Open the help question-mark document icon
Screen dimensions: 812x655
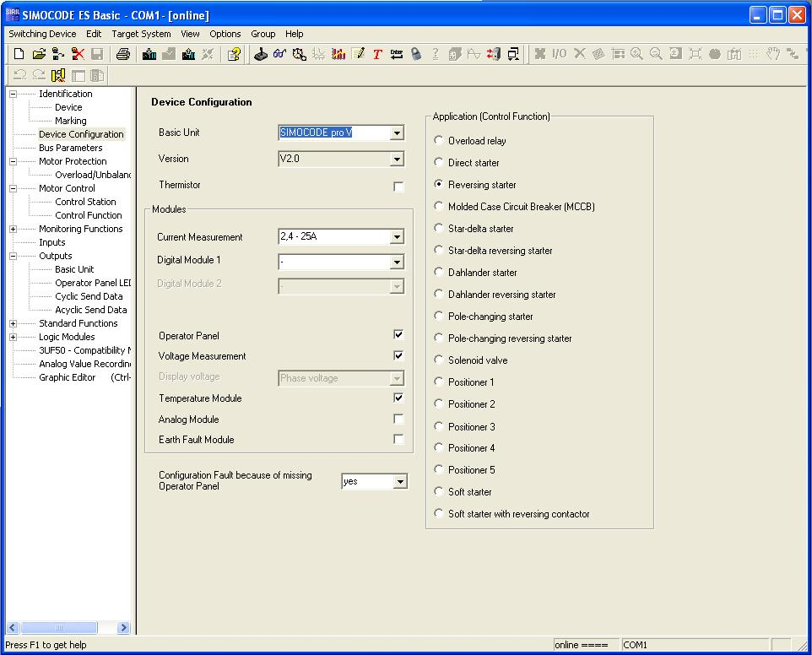click(x=234, y=54)
